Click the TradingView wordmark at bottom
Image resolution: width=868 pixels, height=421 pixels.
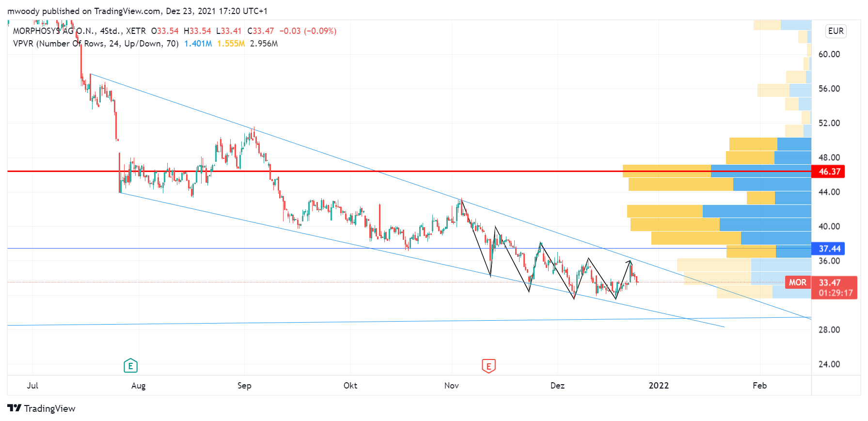point(50,408)
